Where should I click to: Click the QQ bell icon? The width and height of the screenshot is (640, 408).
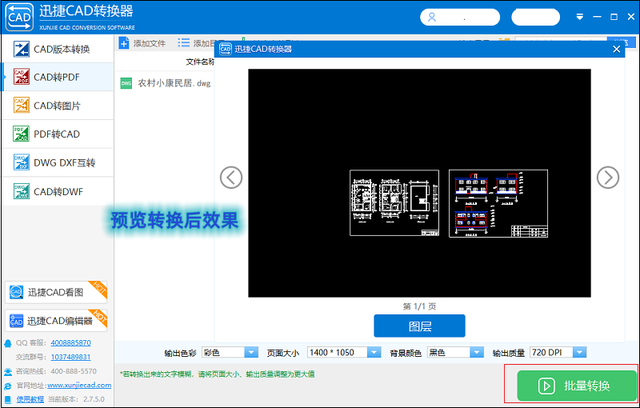(8, 343)
